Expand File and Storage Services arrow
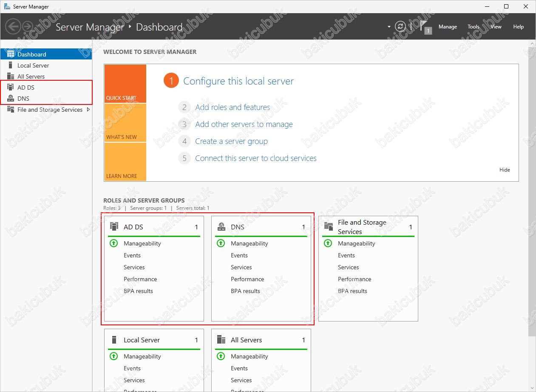 point(88,110)
